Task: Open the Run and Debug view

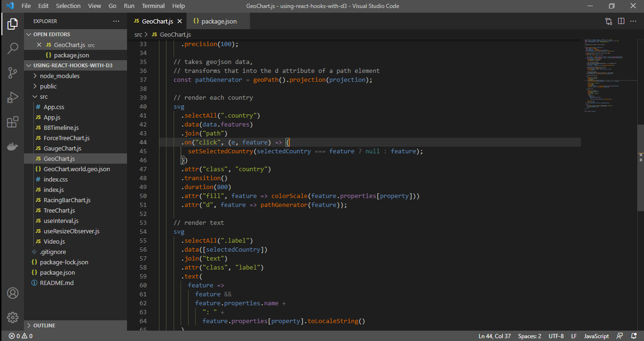Action: (x=12, y=97)
